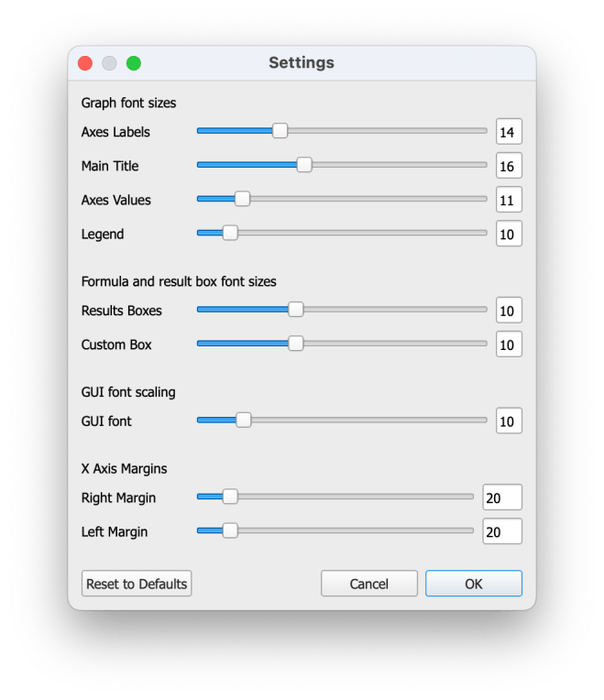Focus the Axes Labels value field
The height and width of the screenshot is (700, 604).
coord(509,132)
